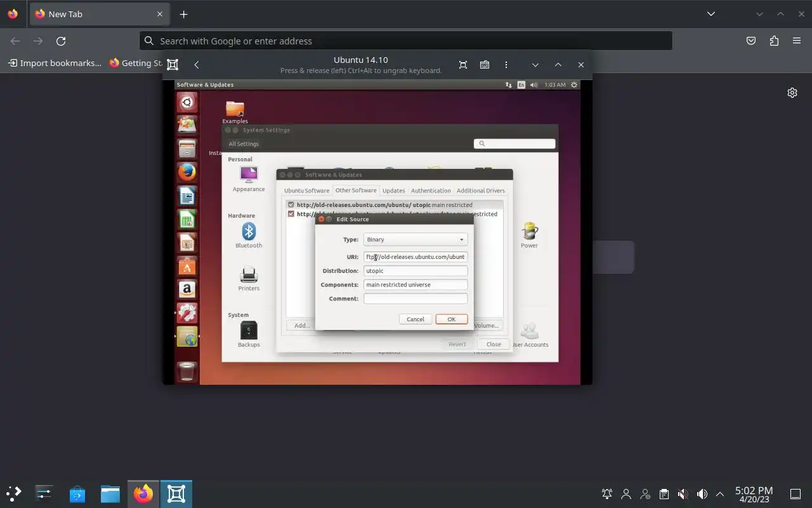
Task: Open the Additional Drivers tab
Action: tap(481, 190)
